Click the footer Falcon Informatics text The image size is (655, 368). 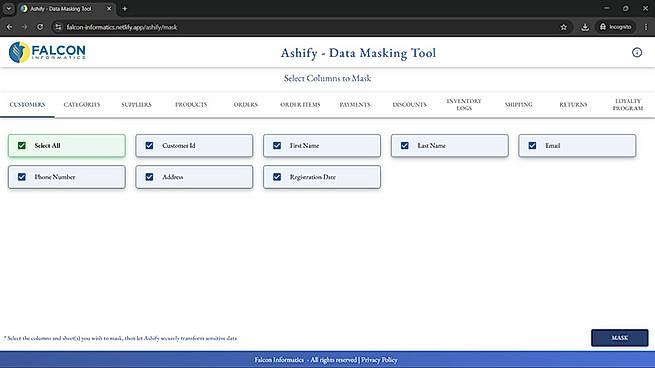(279, 360)
